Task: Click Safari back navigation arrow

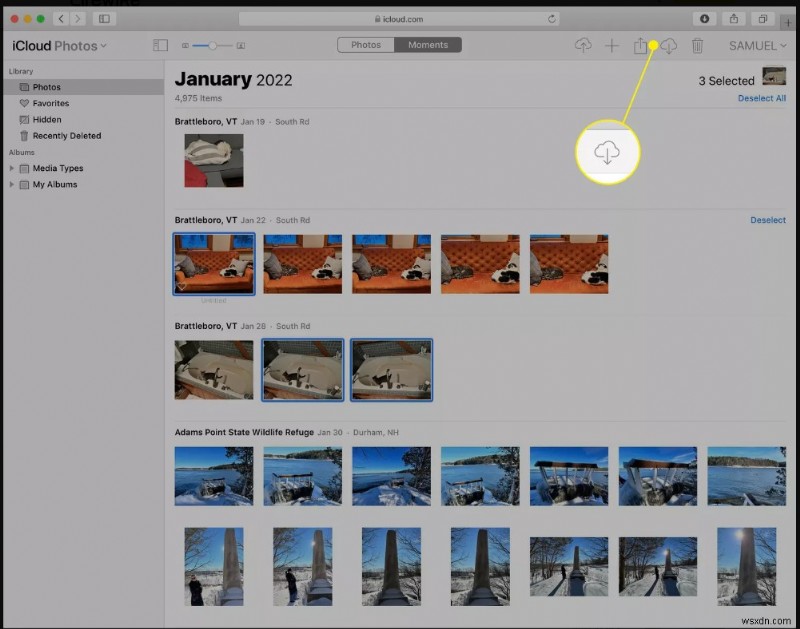Action: pyautogui.click(x=61, y=19)
